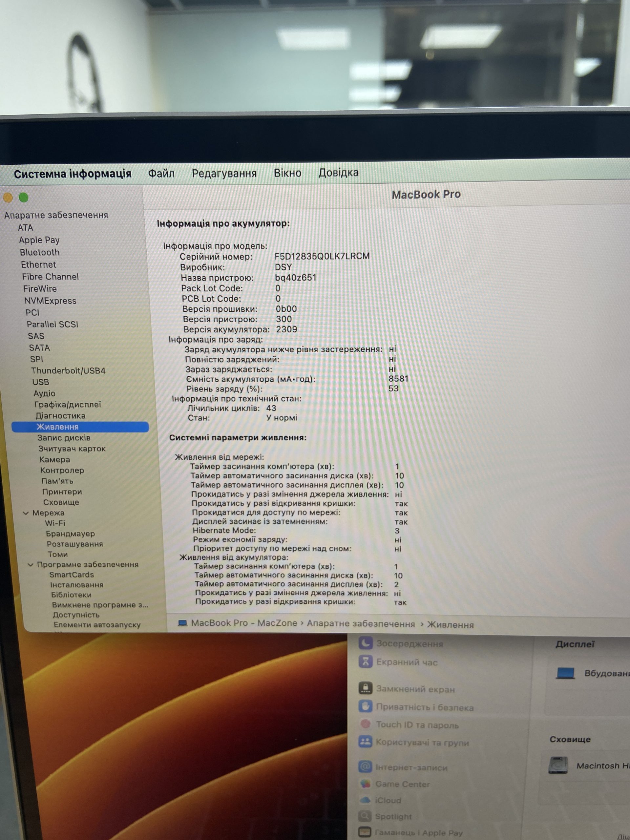Viewport: 630px width, 840px height.
Task: Click the green zoom window button
Action: point(24,198)
